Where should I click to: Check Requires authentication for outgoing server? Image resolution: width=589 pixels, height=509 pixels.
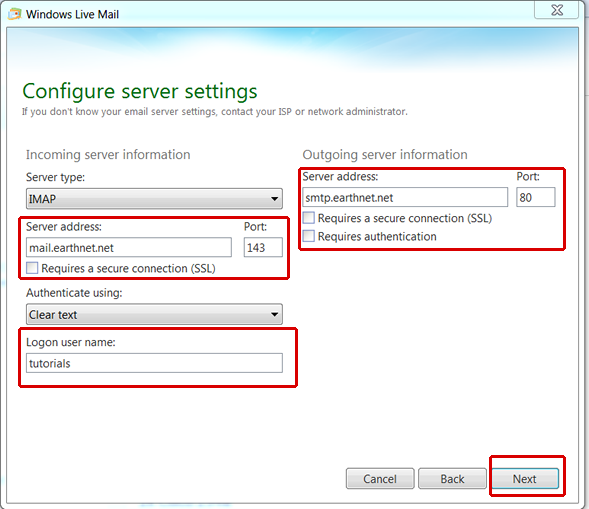(x=308, y=236)
